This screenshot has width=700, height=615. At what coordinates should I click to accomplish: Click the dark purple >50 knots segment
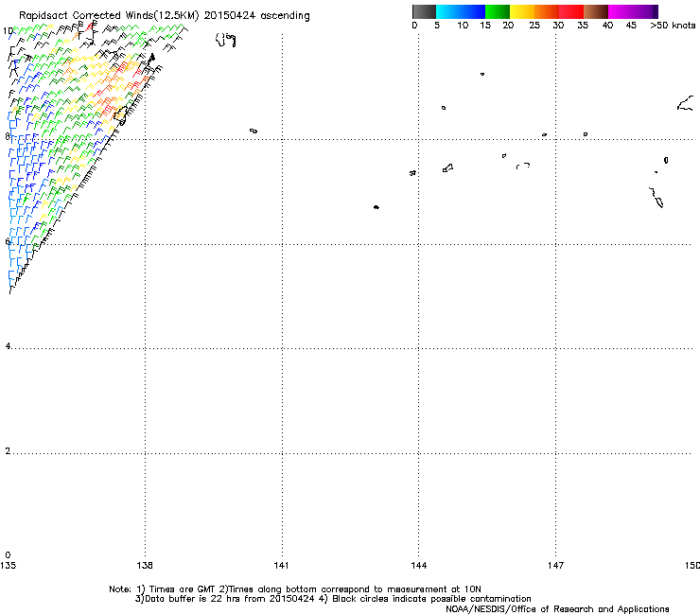pos(656,11)
